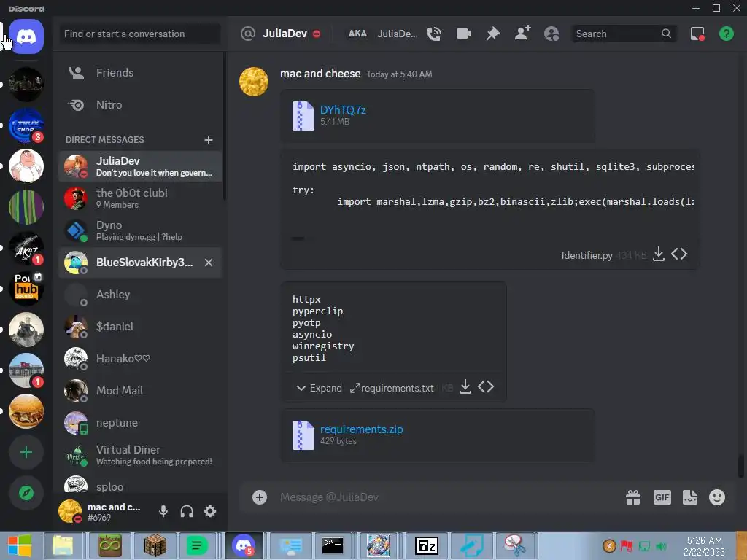The width and height of the screenshot is (747, 560).
Task: Mute the microphone
Action: click(163, 511)
